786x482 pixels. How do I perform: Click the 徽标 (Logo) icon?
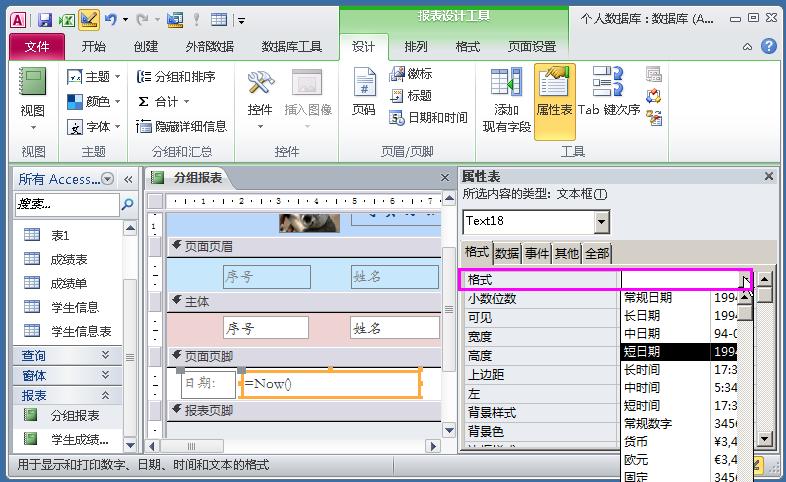(397, 74)
